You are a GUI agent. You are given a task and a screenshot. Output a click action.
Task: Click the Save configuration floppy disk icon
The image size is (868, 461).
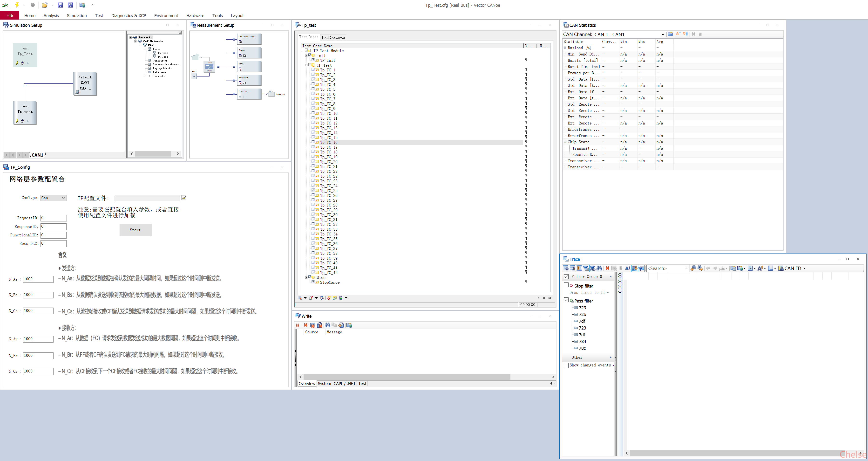[x=60, y=5]
